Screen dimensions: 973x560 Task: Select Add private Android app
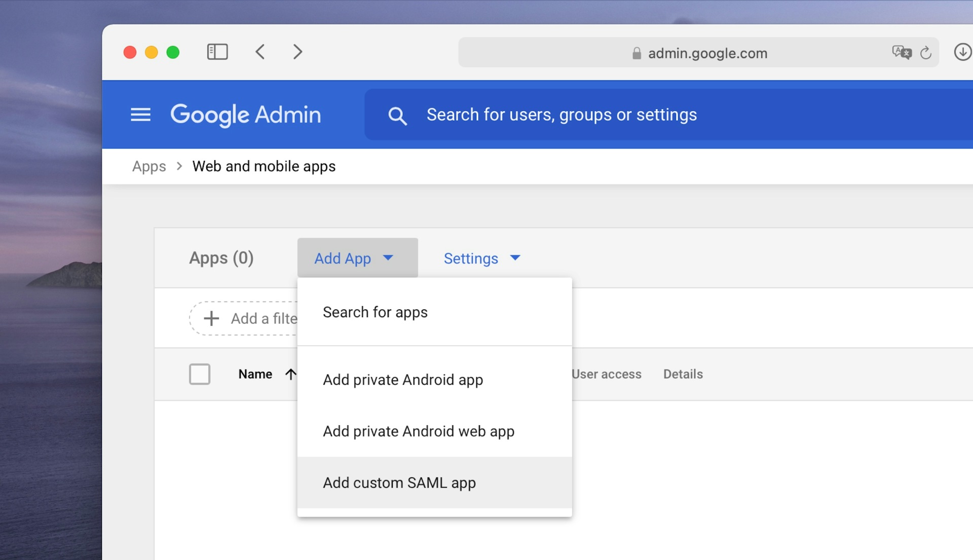pos(434,380)
